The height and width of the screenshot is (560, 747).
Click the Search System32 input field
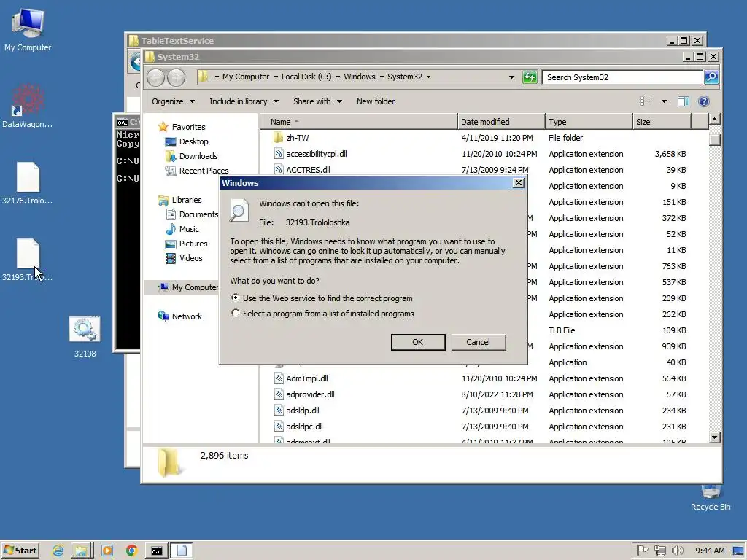622,77
